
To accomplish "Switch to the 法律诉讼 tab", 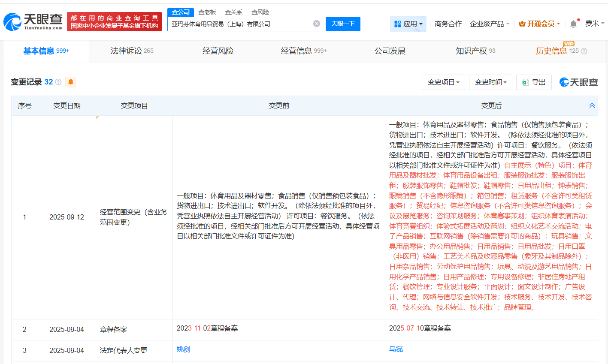I will [126, 51].
